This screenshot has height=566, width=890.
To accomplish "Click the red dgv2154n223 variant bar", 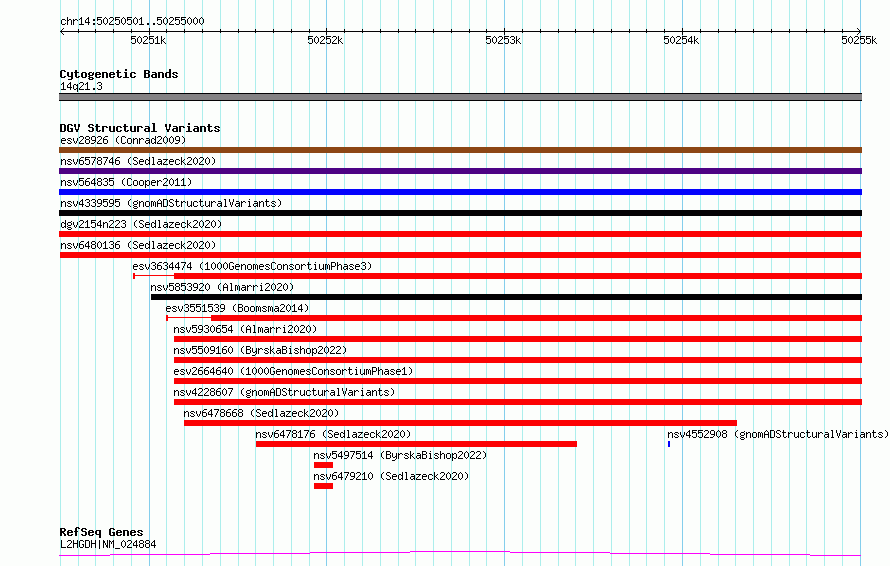I will pos(460,234).
